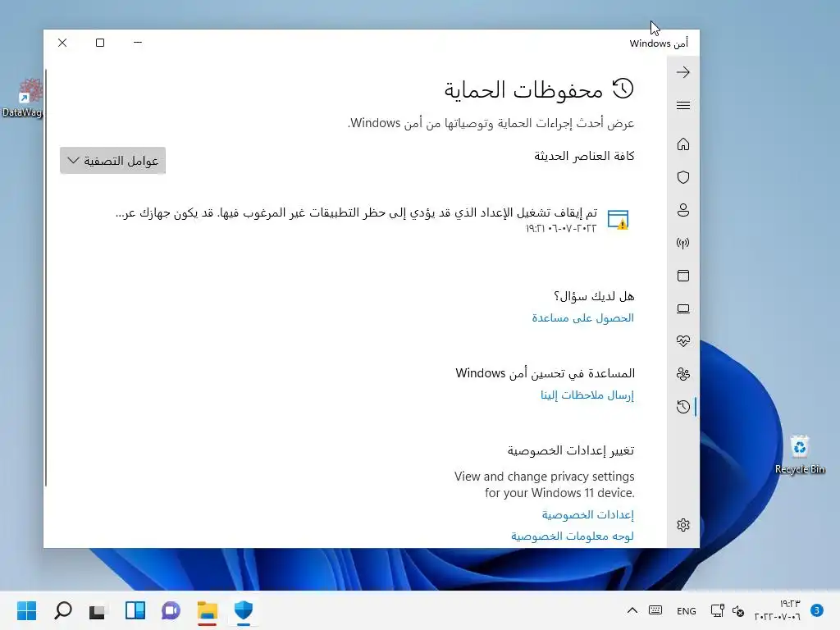The width and height of the screenshot is (840, 630).
Task: Show hidden tray icons chevron
Action: (x=632, y=610)
